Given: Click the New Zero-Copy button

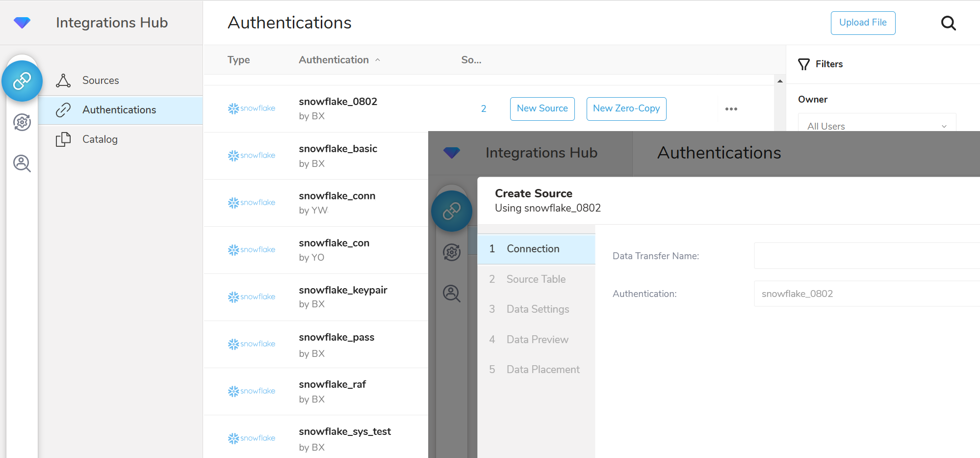Looking at the screenshot, I should pos(626,109).
